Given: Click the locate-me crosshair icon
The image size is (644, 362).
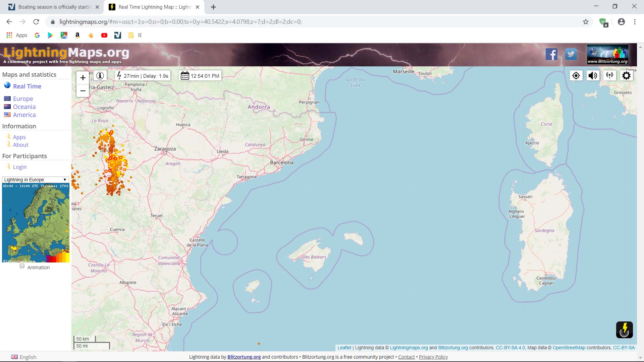Looking at the screenshot, I should 576,76.
